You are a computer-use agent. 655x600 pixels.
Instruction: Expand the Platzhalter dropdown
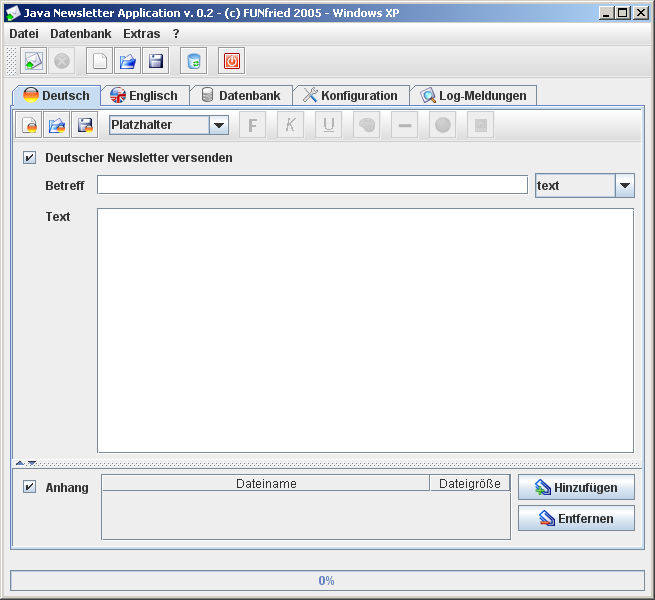218,125
